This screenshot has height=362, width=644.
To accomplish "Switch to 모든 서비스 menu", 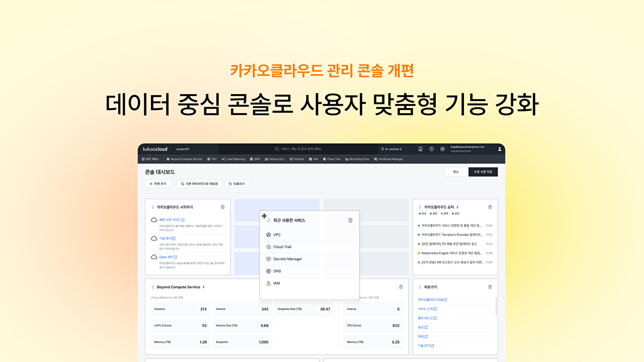I will pyautogui.click(x=150, y=158).
